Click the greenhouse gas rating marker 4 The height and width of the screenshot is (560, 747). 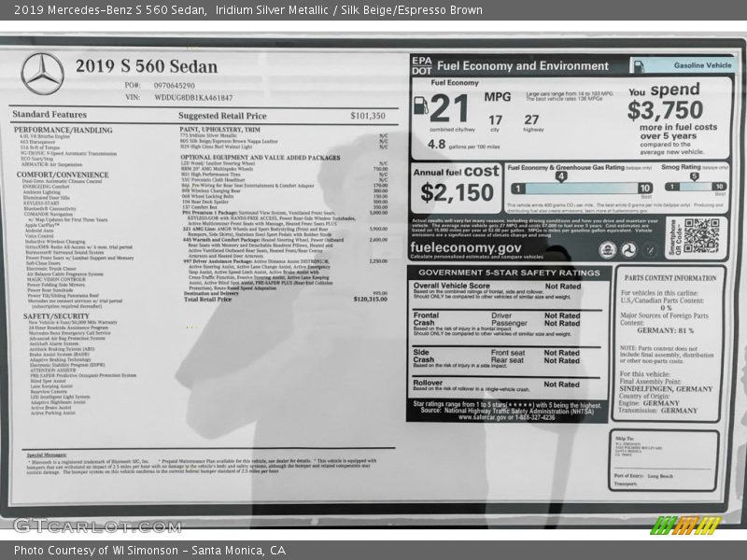pyautogui.click(x=561, y=176)
